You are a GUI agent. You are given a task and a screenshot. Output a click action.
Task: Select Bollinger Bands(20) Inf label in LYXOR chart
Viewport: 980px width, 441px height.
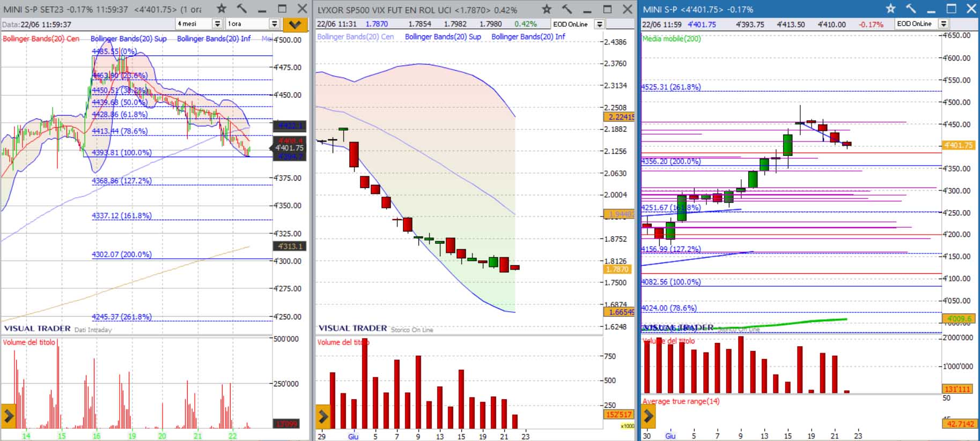528,36
